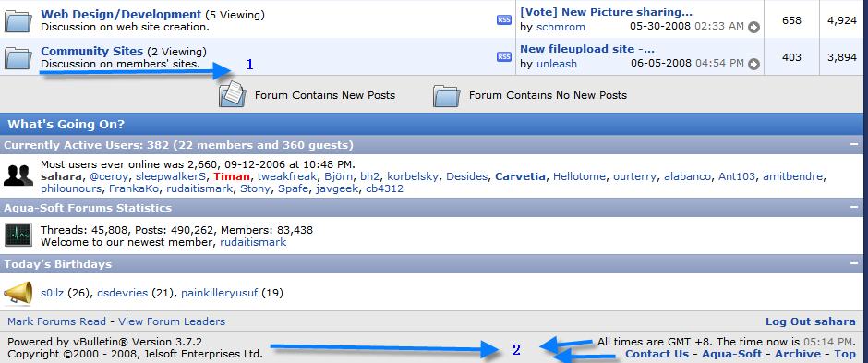Image resolution: width=868 pixels, height=363 pixels.
Task: View user Carvetia profile
Action: tap(521, 176)
